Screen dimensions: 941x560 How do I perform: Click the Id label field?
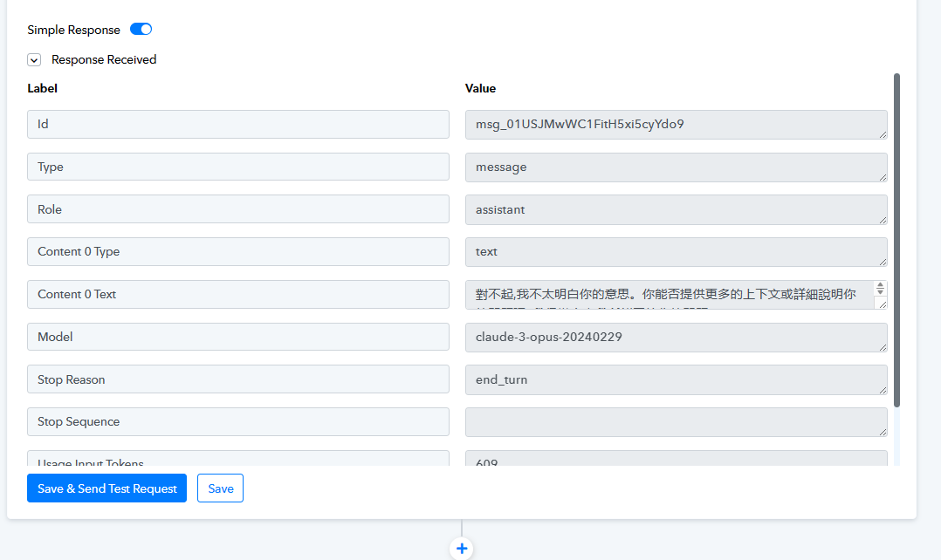click(237, 124)
